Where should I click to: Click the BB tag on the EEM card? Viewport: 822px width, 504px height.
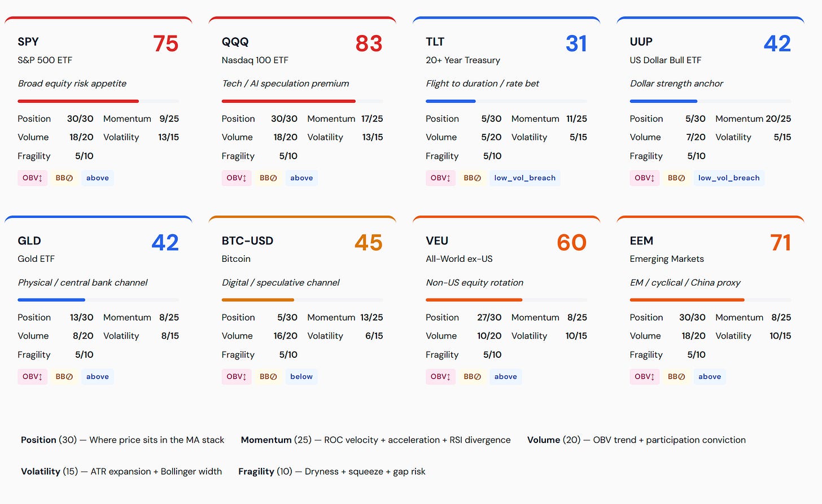coord(676,376)
